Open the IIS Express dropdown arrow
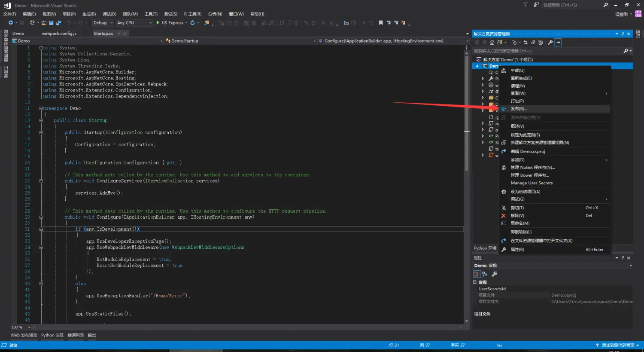The image size is (644, 352). [x=186, y=23]
